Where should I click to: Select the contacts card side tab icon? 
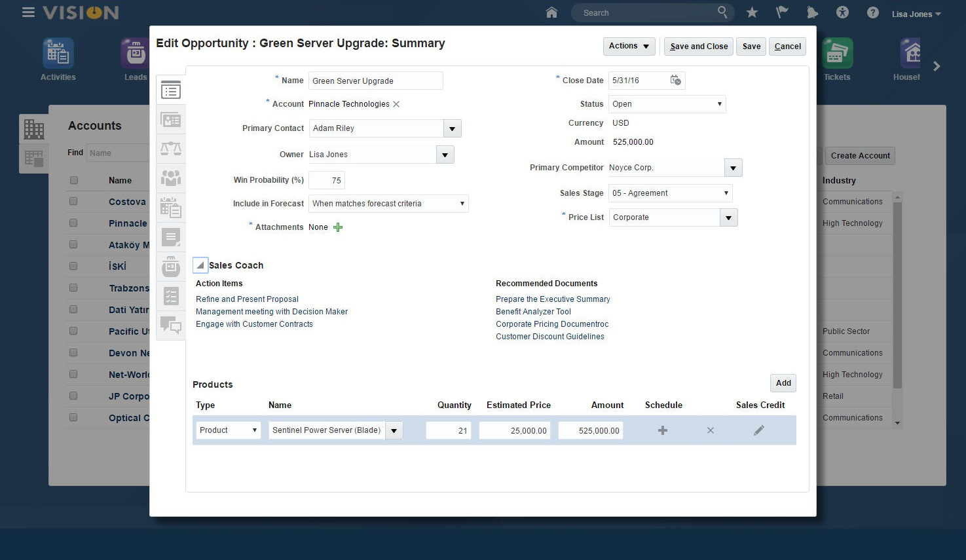tap(171, 120)
